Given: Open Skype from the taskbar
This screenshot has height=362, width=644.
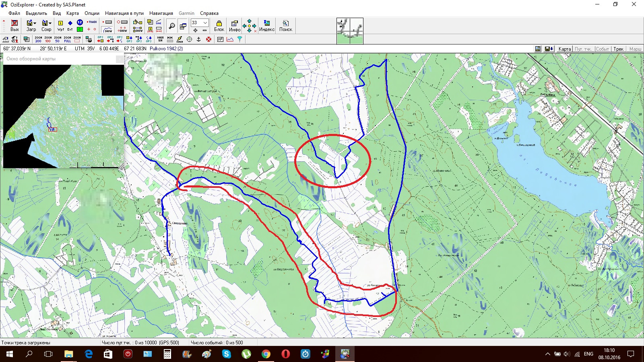Looking at the screenshot, I should pos(227,354).
